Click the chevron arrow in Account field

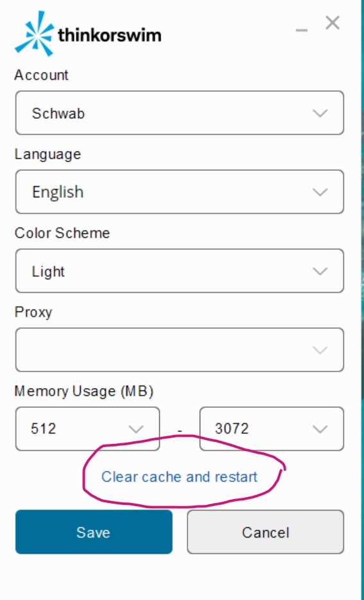click(x=320, y=113)
